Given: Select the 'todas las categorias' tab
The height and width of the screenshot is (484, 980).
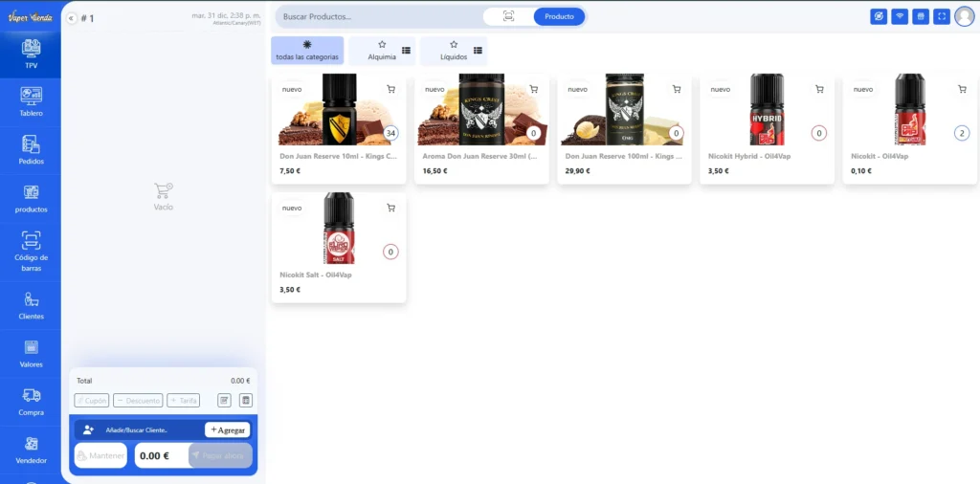Looking at the screenshot, I should click(x=307, y=51).
